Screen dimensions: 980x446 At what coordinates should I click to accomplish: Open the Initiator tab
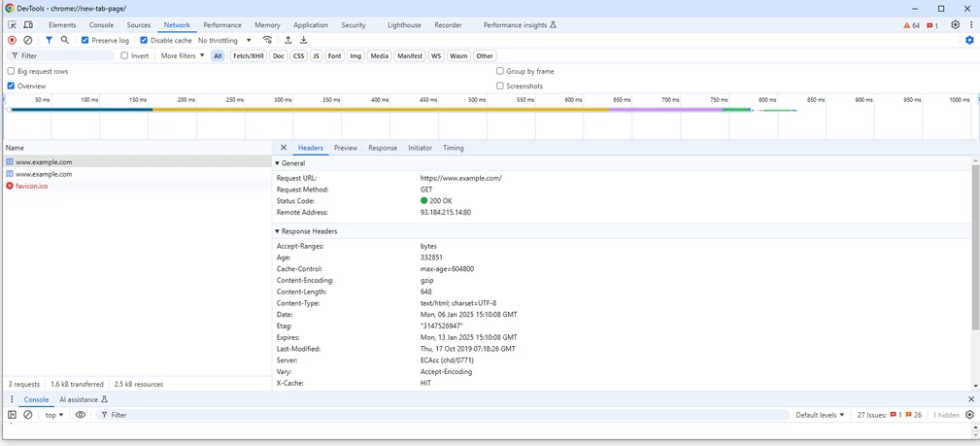[420, 148]
